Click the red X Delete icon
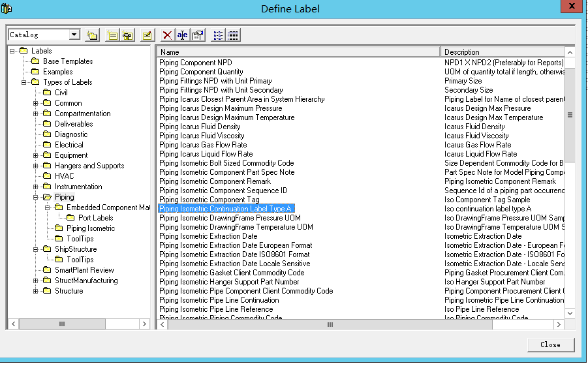Image resolution: width=588 pixels, height=366 pixels. (x=167, y=35)
